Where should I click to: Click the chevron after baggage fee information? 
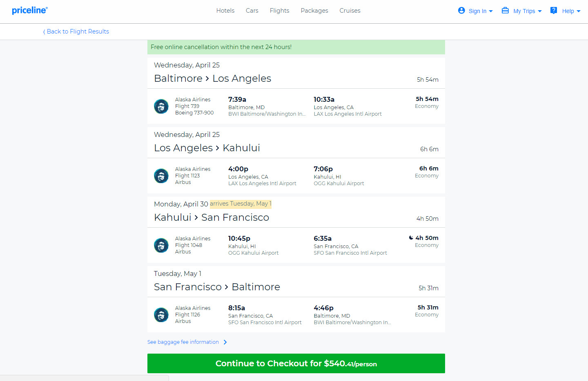(x=225, y=342)
